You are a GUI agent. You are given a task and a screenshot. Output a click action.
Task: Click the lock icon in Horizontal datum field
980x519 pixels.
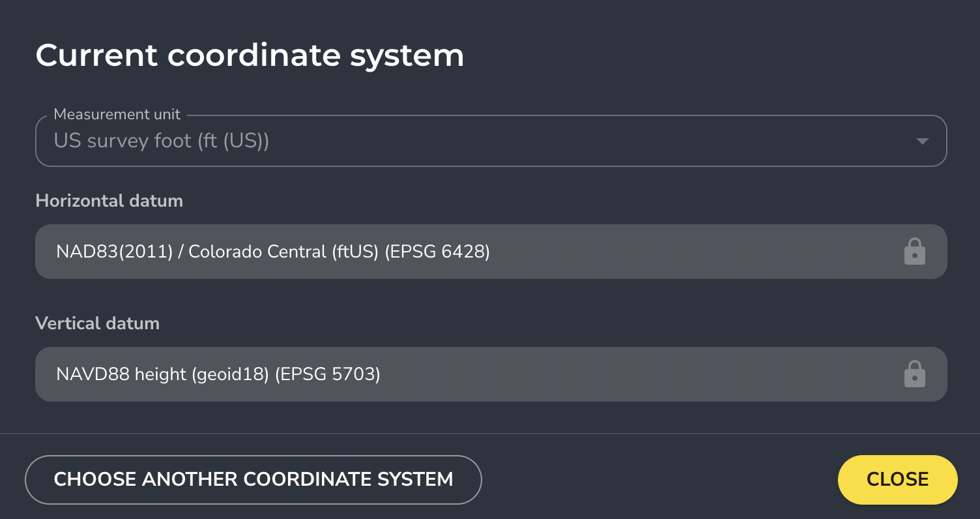coord(915,252)
